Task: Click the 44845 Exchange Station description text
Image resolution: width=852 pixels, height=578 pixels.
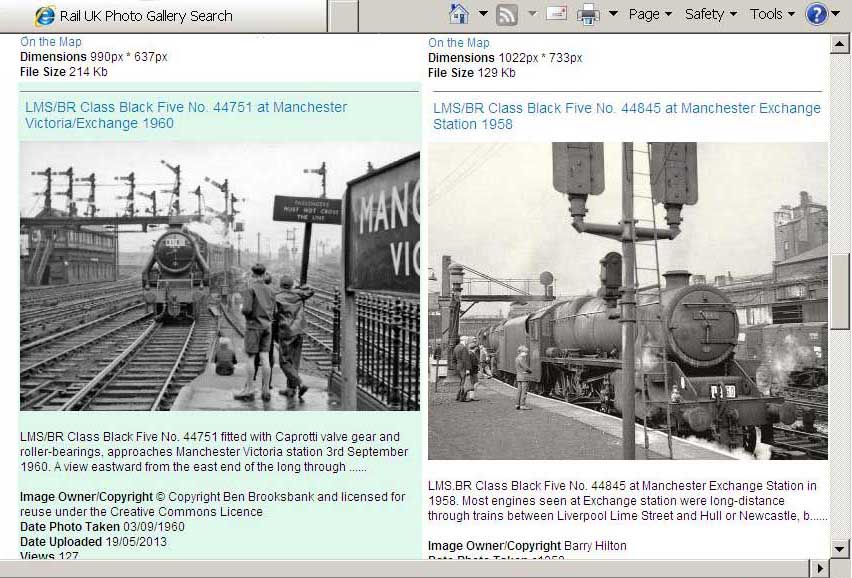Action: (628, 501)
